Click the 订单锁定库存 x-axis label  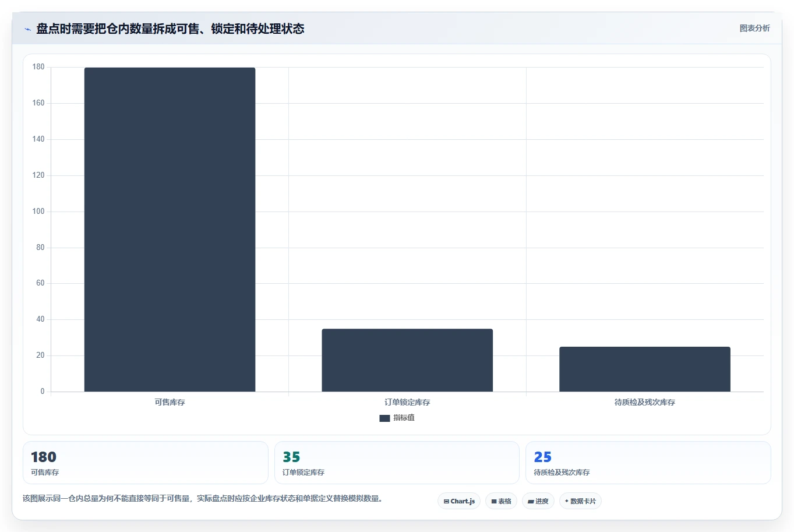[x=407, y=402]
